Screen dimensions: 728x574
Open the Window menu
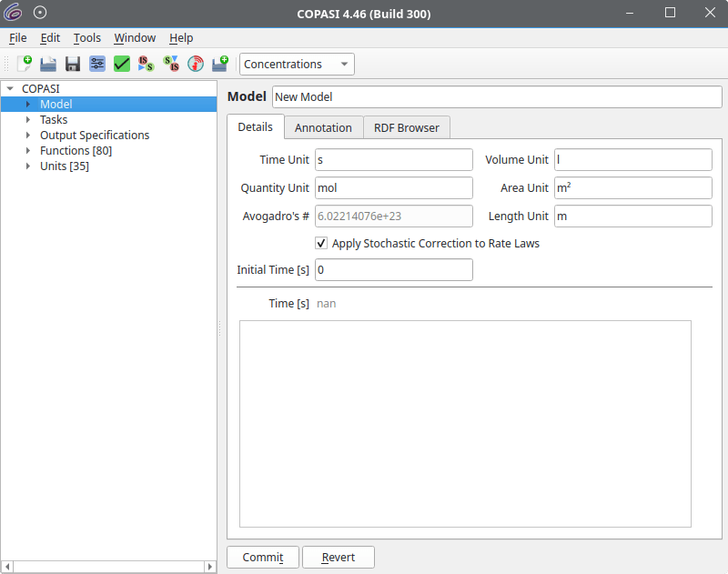tap(135, 38)
